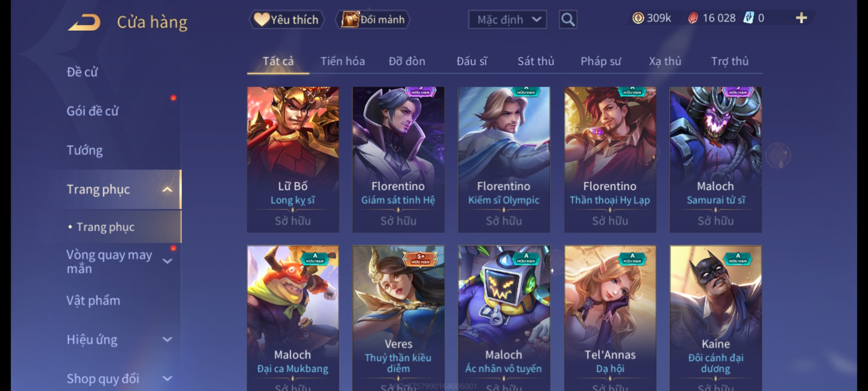868x391 pixels.
Task: Open Đổi mảnh fragment exchange
Action: coord(373,20)
